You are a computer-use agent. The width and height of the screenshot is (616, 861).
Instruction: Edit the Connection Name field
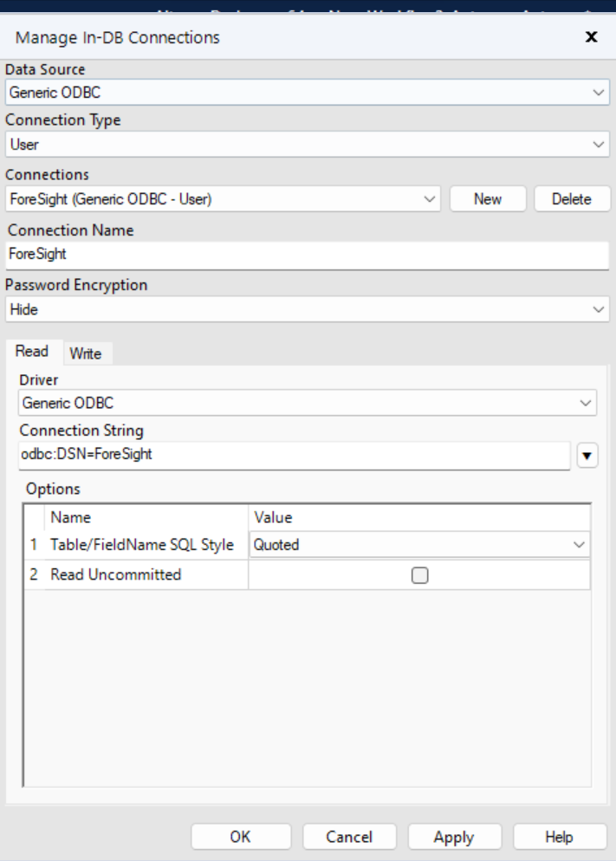[307, 255]
